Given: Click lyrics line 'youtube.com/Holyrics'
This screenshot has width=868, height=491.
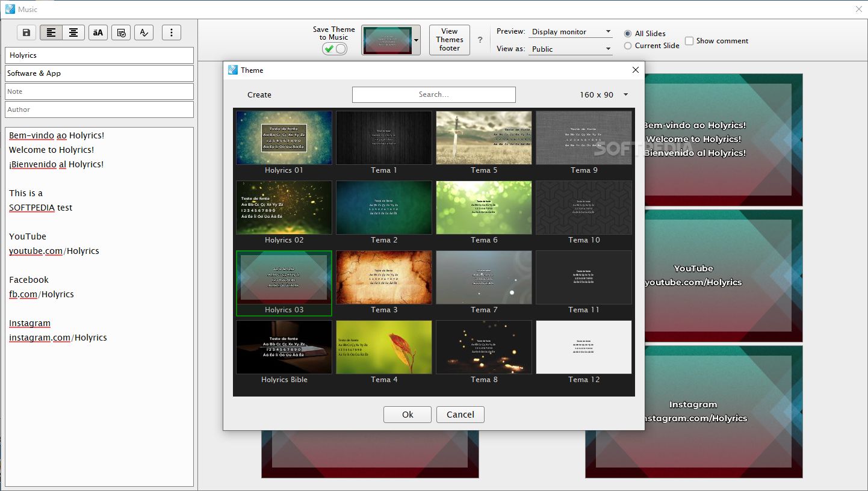Looking at the screenshot, I should pos(54,251).
